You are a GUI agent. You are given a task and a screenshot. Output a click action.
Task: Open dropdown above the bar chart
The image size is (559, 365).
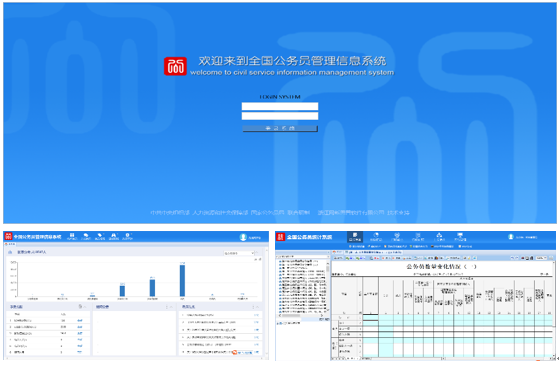pyautogui.click(x=239, y=253)
